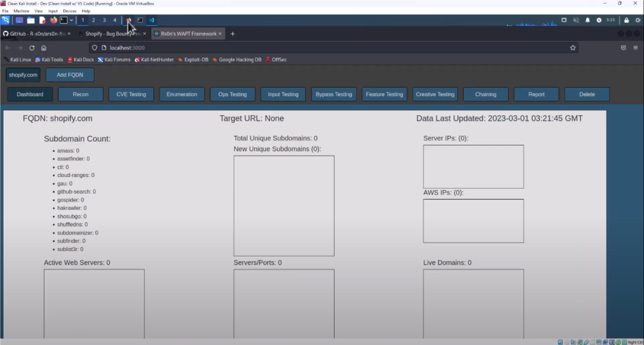Switch to the Shopify Bug Bounty tab
644x345 pixels.
coord(112,33)
